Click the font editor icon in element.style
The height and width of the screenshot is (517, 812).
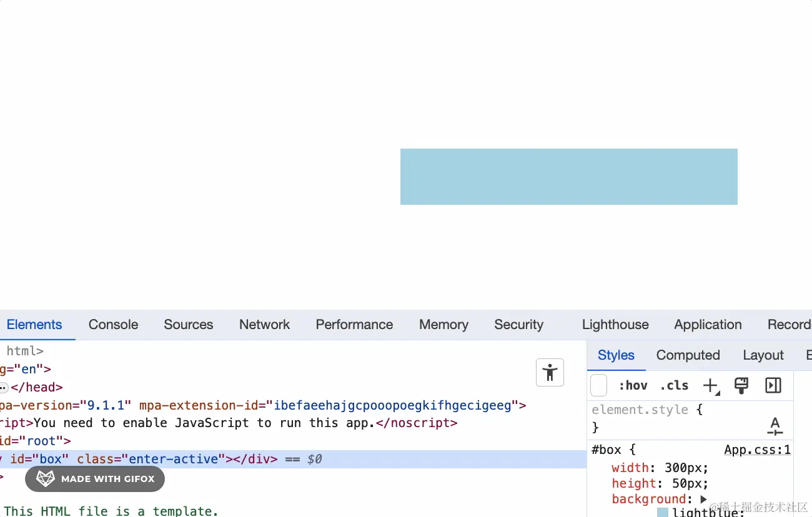click(775, 426)
